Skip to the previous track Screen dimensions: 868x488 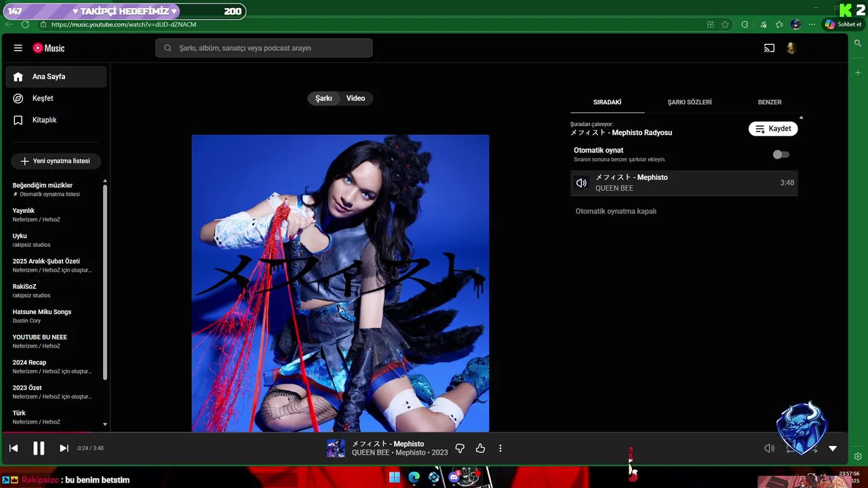[x=14, y=448]
